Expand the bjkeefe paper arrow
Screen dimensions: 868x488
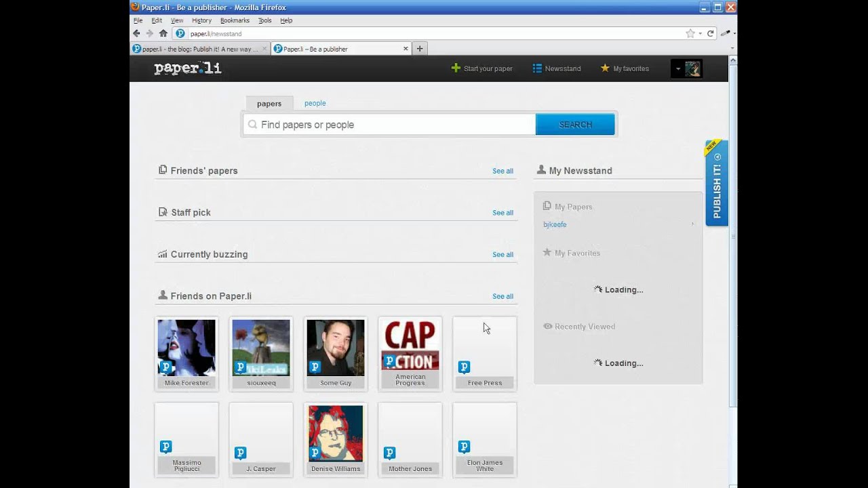click(x=692, y=224)
